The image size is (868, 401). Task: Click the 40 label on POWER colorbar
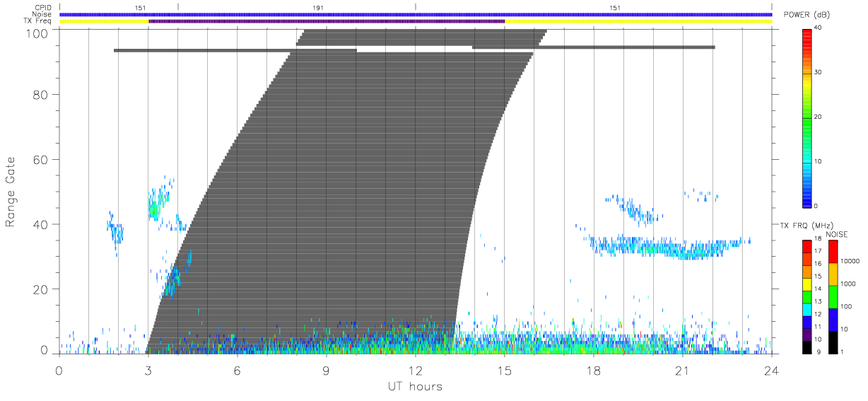pos(819,28)
